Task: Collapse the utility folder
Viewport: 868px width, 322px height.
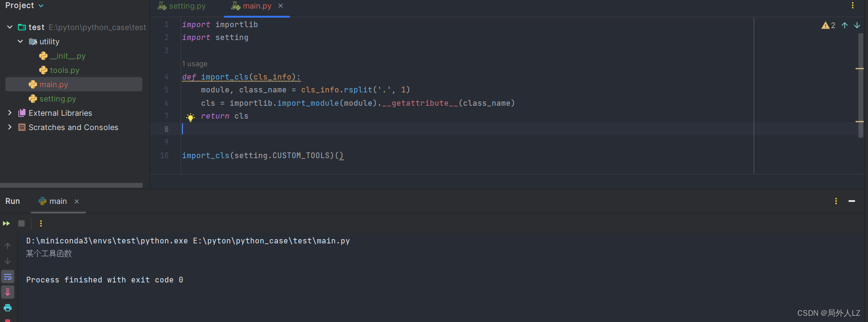Action: 20,41
